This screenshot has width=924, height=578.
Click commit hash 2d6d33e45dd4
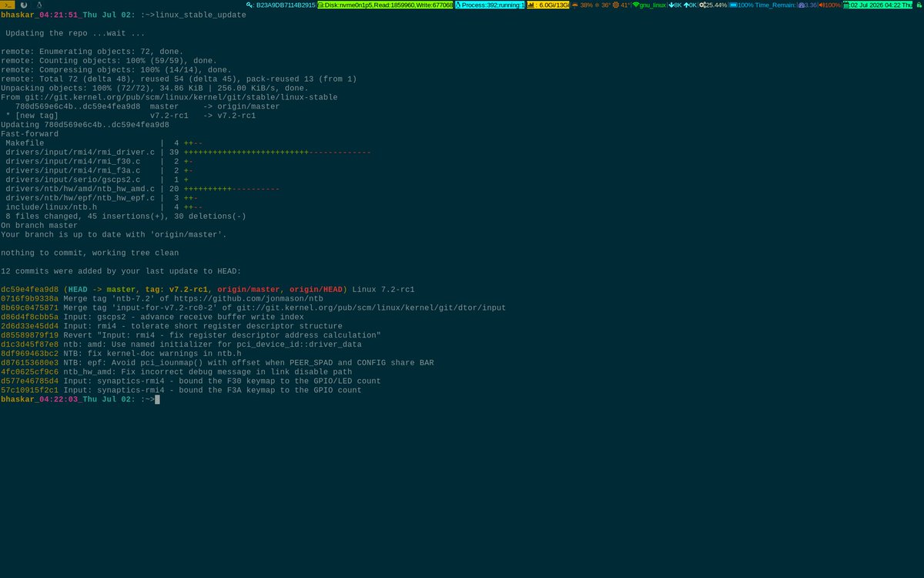(x=29, y=327)
